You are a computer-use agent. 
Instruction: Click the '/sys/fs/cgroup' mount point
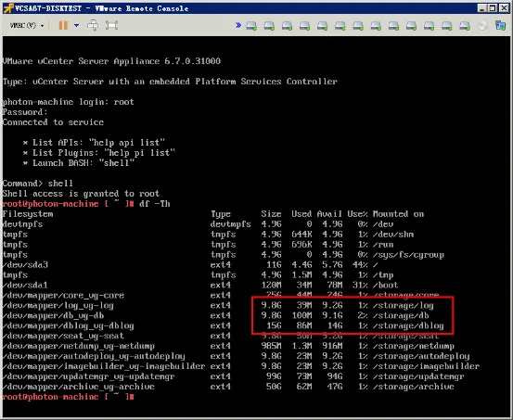point(408,254)
